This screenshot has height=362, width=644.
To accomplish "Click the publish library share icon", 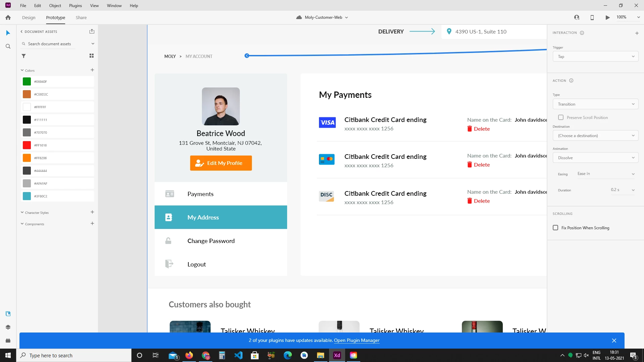I will click(x=92, y=31).
